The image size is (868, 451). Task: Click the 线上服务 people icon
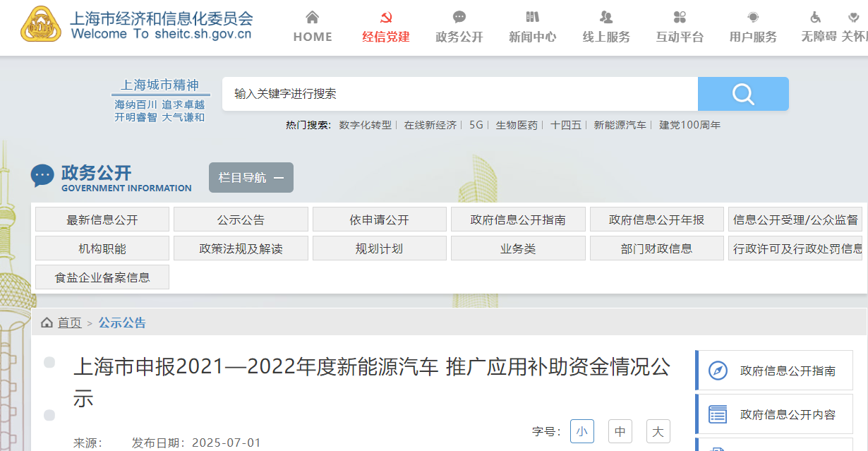605,18
